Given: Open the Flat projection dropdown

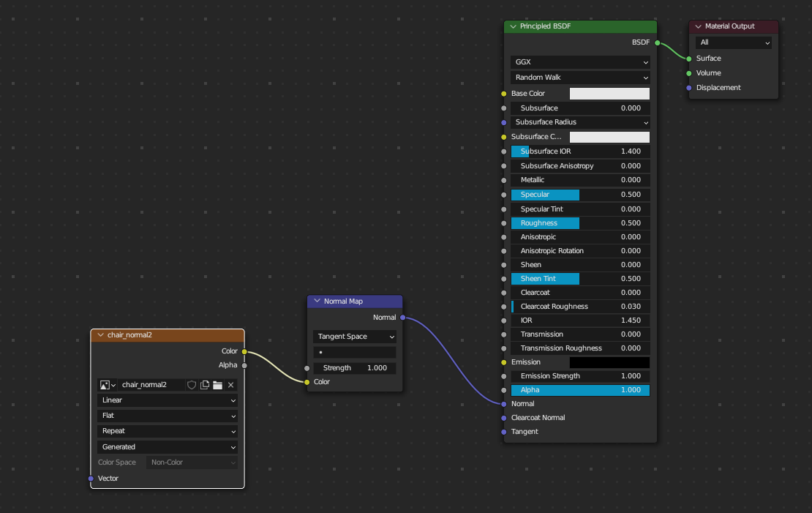Looking at the screenshot, I should point(168,416).
